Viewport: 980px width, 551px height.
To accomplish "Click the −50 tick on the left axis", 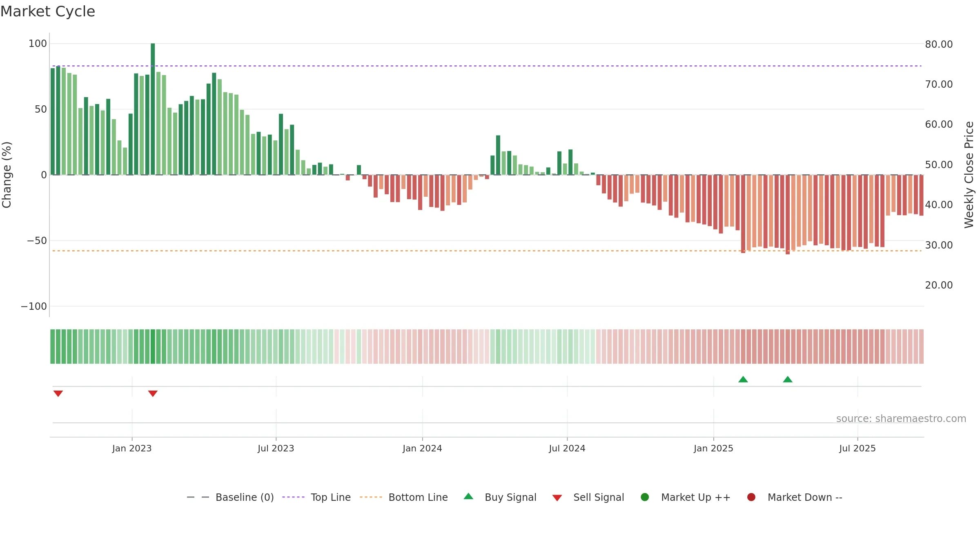I will (x=37, y=241).
